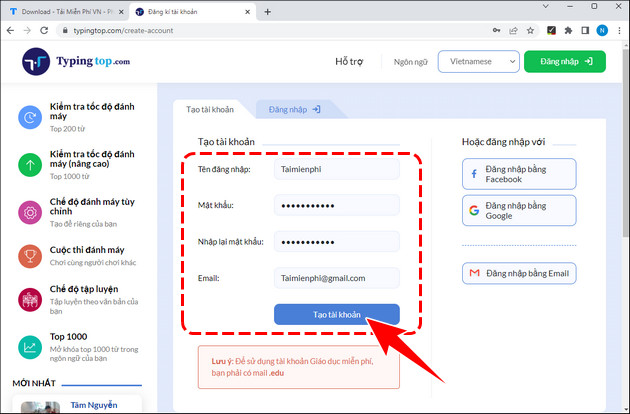Open the practice mode coffee cup icon

29,301
